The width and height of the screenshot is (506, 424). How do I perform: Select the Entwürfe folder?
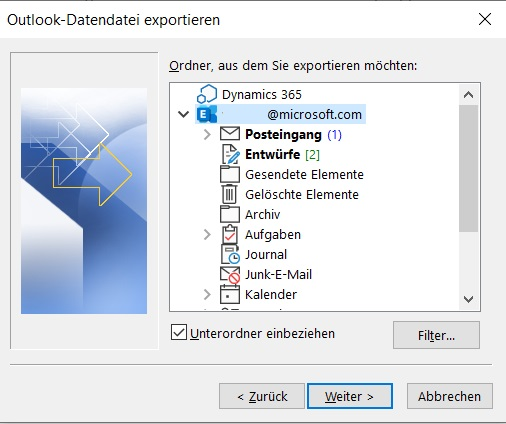pos(273,154)
